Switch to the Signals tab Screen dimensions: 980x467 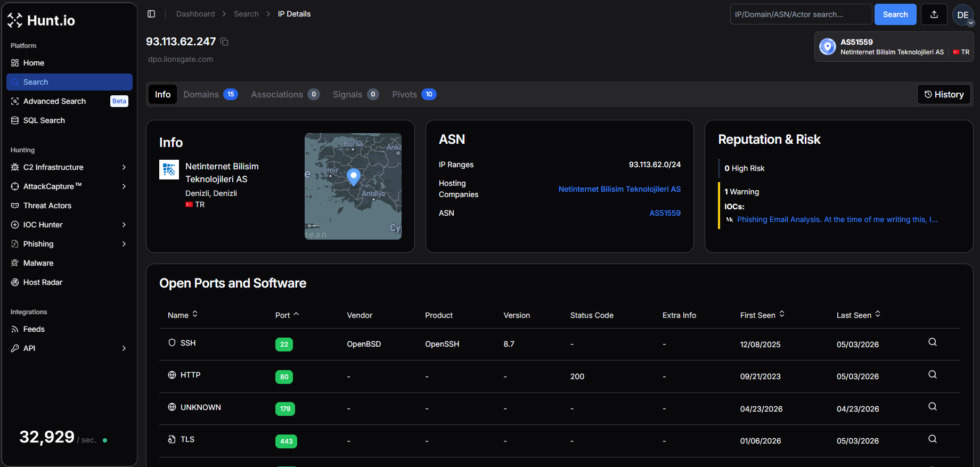click(x=355, y=94)
